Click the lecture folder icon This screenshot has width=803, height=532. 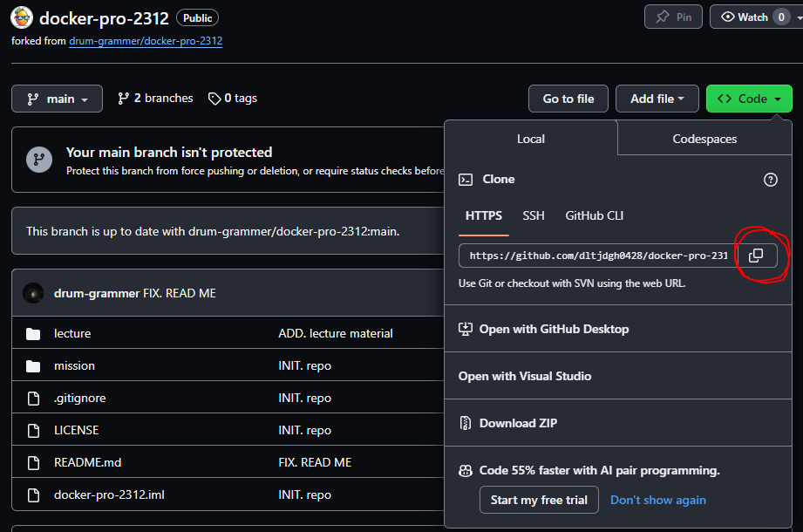33,334
